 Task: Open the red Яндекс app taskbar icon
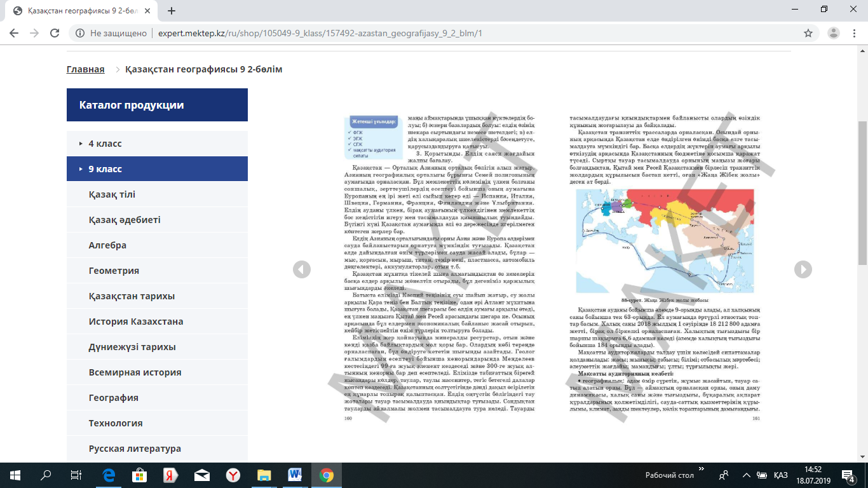click(171, 475)
